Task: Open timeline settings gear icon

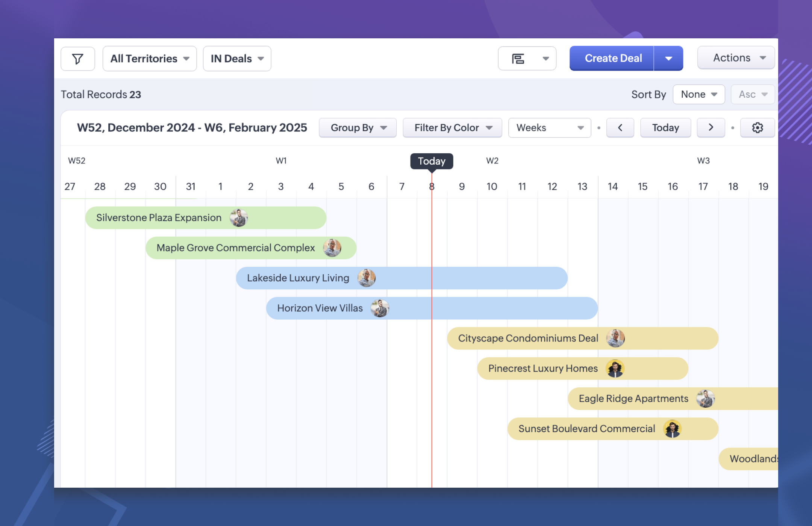Action: pyautogui.click(x=757, y=128)
